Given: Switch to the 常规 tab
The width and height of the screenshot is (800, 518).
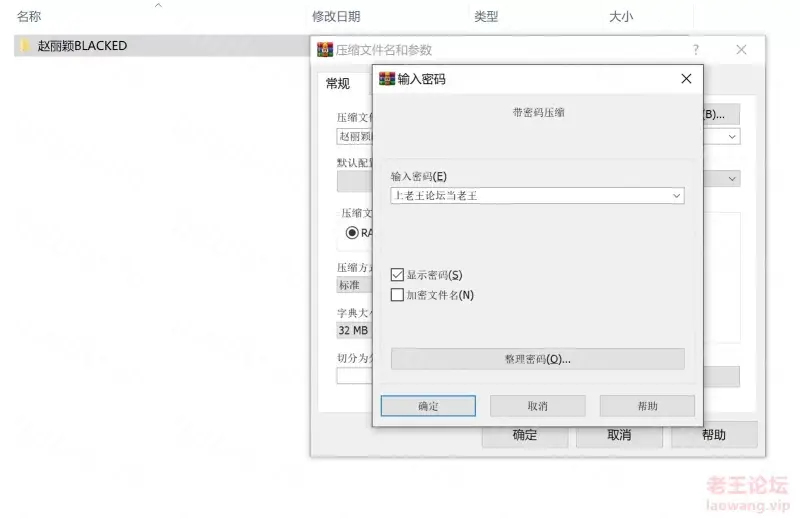Looking at the screenshot, I should point(338,83).
